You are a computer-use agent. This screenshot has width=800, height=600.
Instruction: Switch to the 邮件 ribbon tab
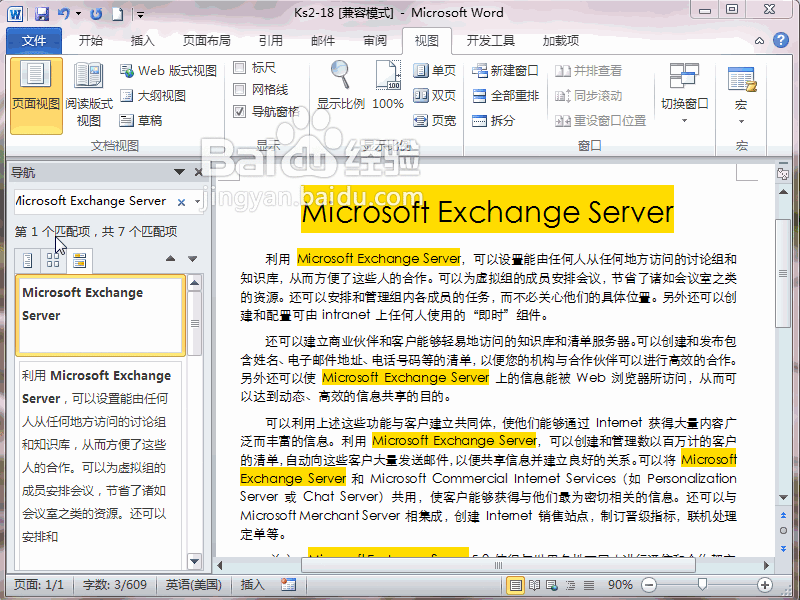tap(323, 40)
